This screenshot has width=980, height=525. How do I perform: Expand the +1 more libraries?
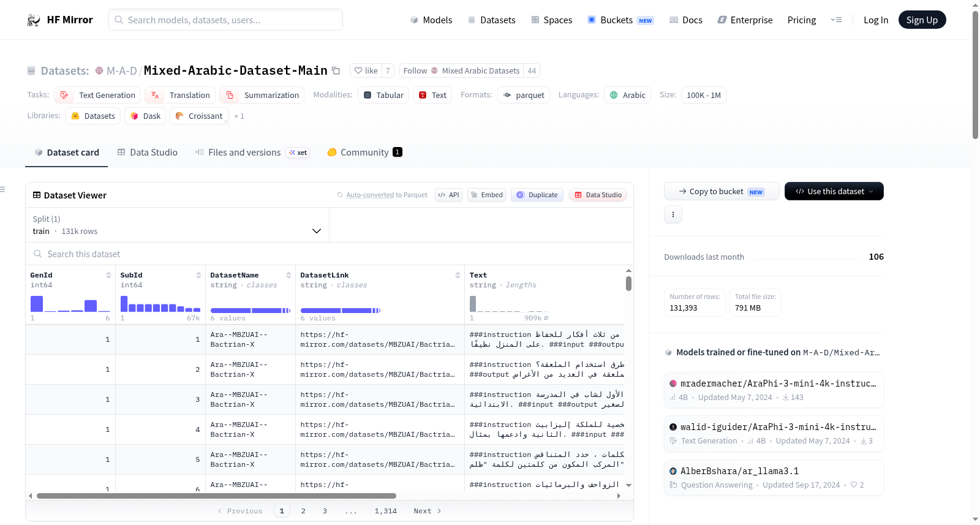239,116
